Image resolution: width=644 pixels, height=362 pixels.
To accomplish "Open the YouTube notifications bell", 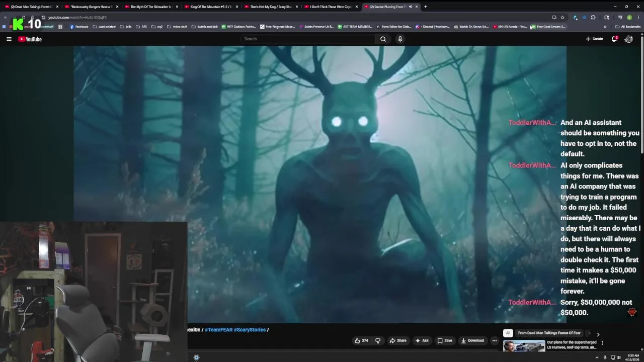I will [614, 39].
